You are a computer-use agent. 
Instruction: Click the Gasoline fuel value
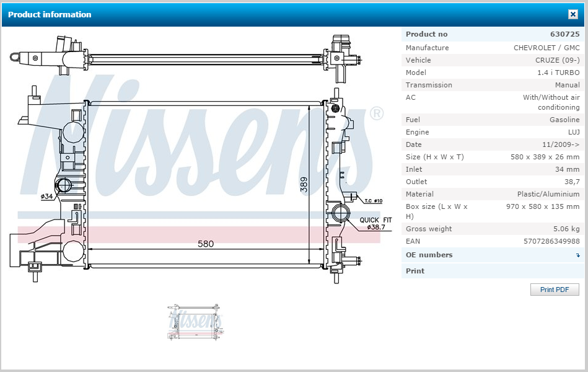pyautogui.click(x=564, y=120)
